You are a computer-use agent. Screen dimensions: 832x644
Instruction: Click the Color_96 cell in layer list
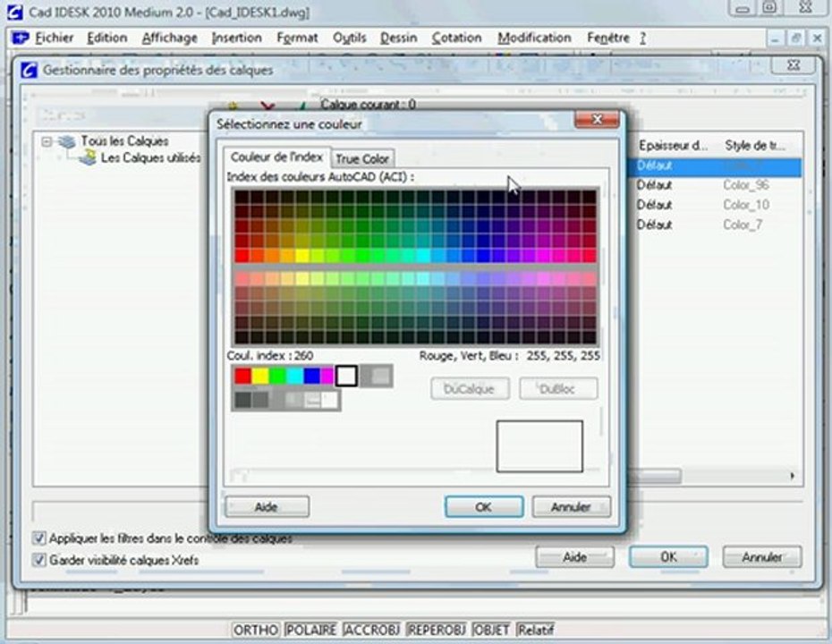[746, 185]
